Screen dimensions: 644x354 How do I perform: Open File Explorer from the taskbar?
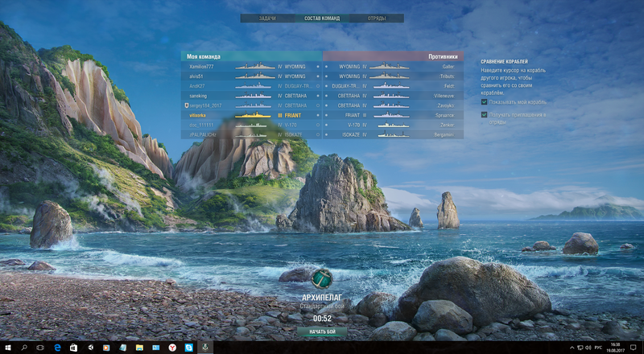click(x=139, y=348)
